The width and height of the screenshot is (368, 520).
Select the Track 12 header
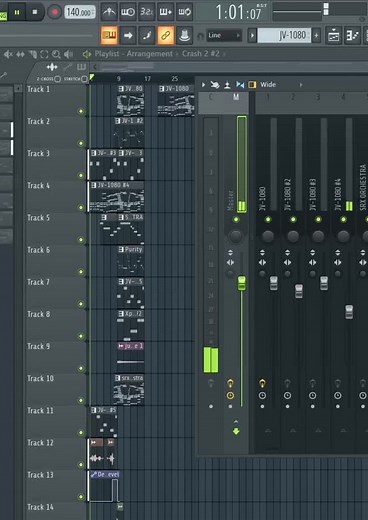55,453
